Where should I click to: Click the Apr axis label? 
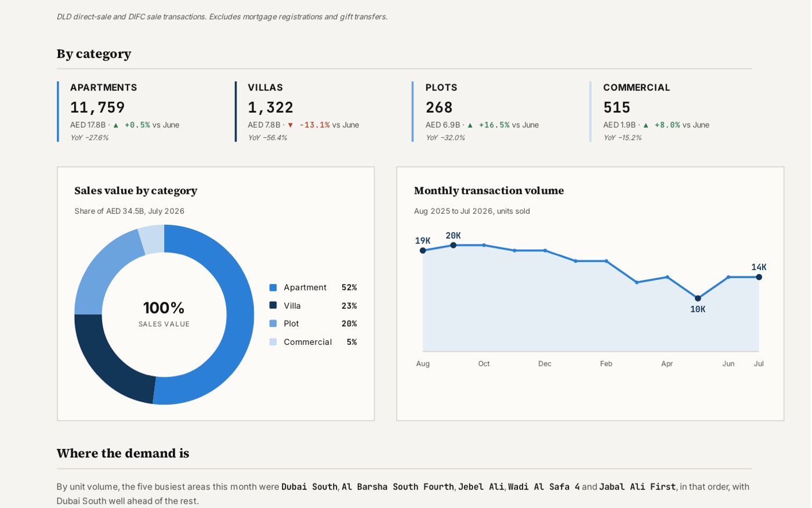(x=667, y=363)
